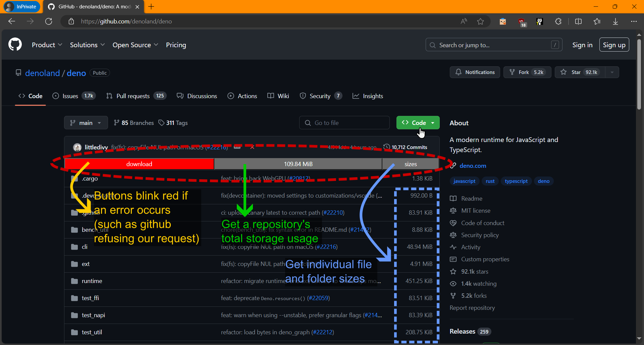Screen dimensions: 644x345
Task: Open the Activity link
Action: (465, 247)
